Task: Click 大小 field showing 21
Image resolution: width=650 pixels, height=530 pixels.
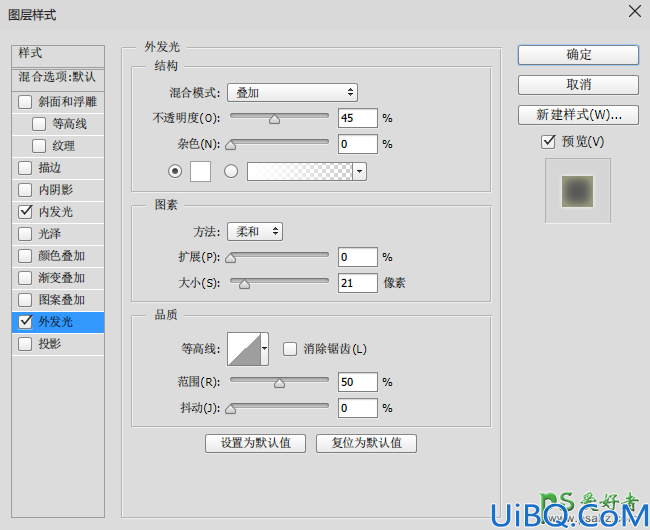Action: point(358,283)
